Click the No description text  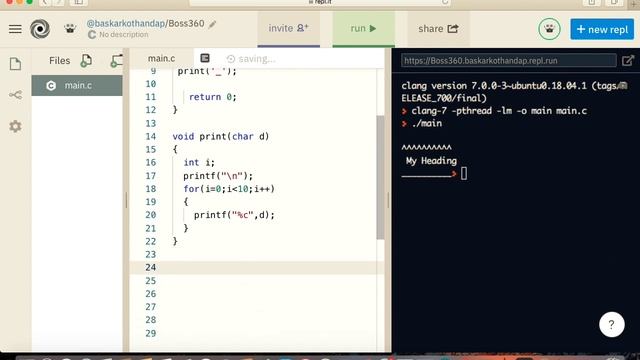(x=124, y=35)
